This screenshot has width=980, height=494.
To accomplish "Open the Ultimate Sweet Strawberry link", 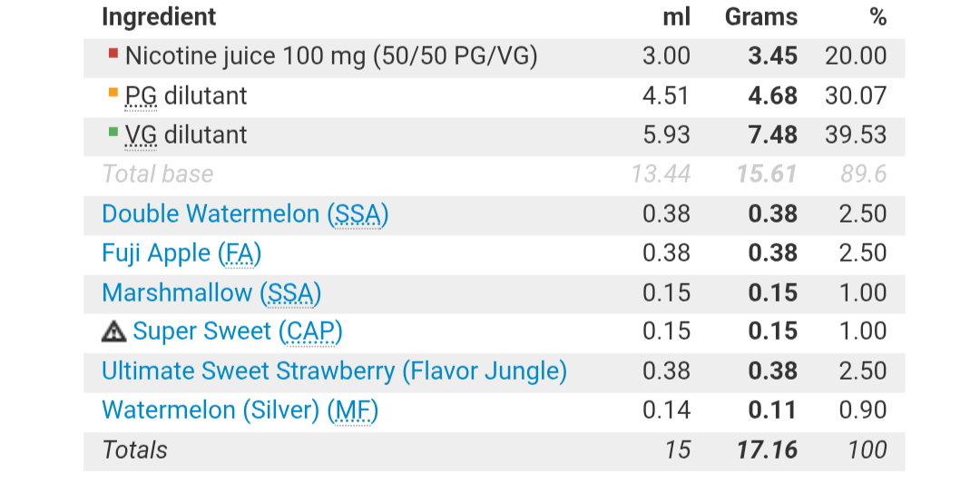I will coord(334,370).
